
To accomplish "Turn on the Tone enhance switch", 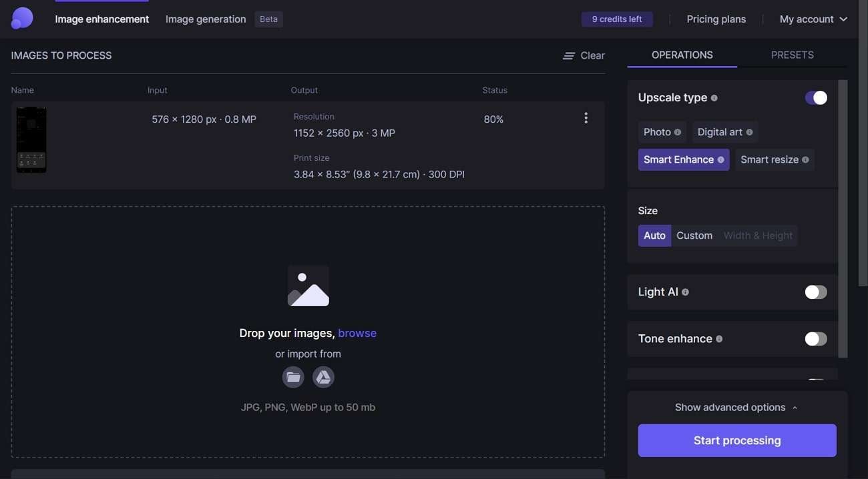I will 815,339.
